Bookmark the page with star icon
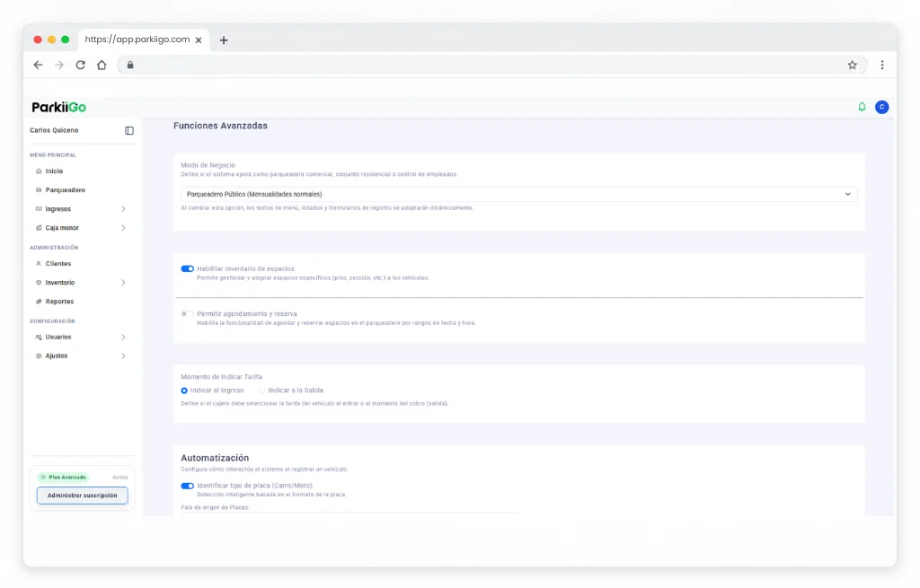Screen dimensions: 920x588 point(852,65)
